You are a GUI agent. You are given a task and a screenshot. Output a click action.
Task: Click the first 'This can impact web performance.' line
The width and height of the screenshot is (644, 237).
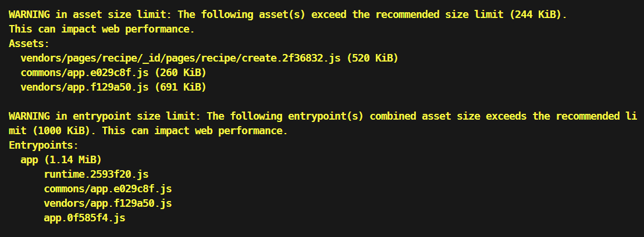[102, 28]
